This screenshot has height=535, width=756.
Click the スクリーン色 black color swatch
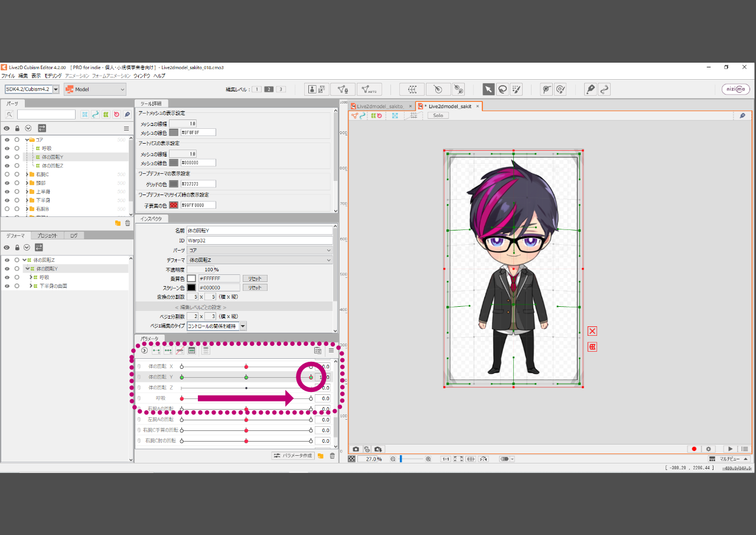[x=191, y=288]
